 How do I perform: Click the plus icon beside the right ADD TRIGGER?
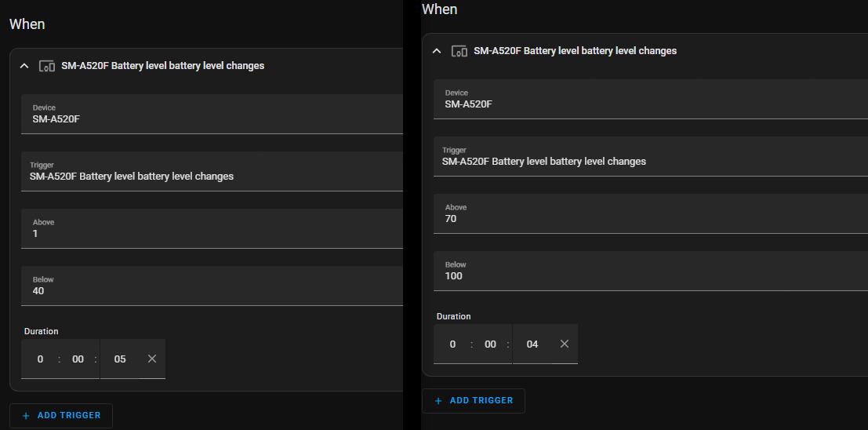[x=438, y=401]
